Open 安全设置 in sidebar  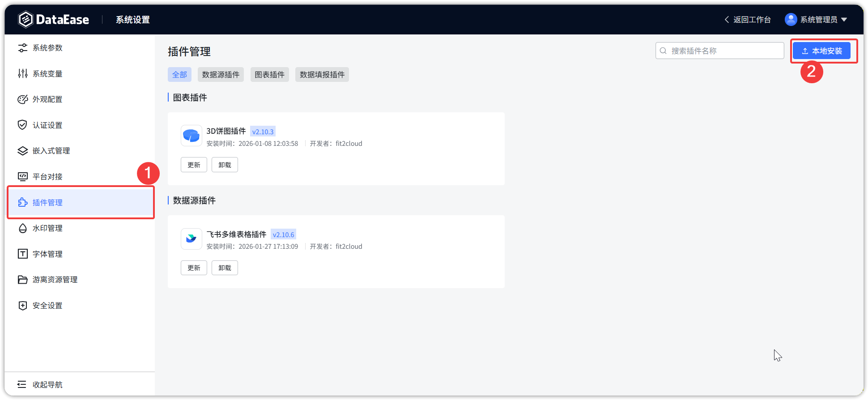tap(81, 306)
